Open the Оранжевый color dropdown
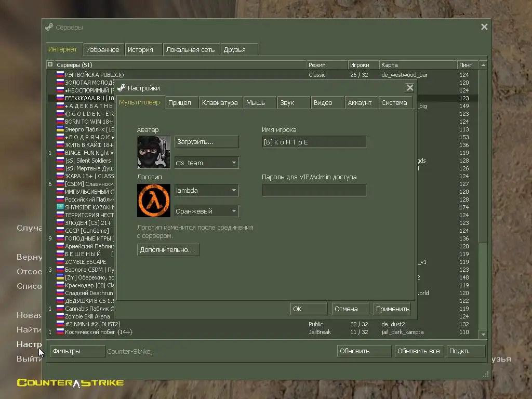This screenshot has height=399, width=532. [x=207, y=211]
